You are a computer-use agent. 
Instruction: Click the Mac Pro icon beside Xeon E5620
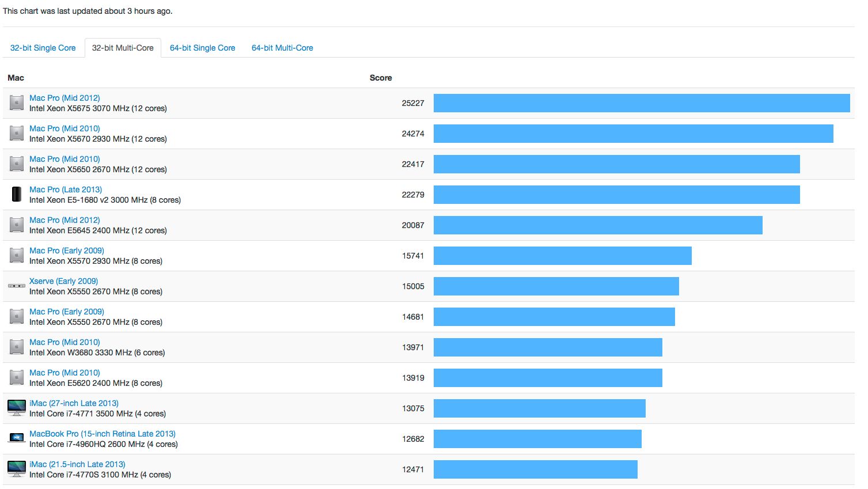[17, 378]
